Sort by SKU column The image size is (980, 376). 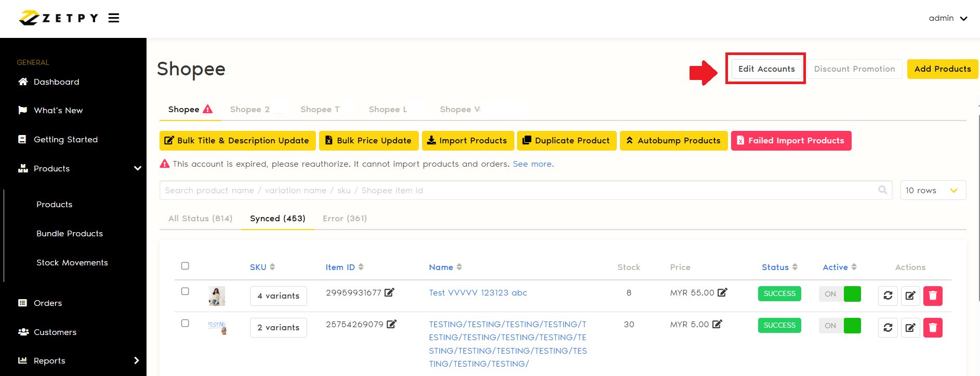pyautogui.click(x=262, y=267)
